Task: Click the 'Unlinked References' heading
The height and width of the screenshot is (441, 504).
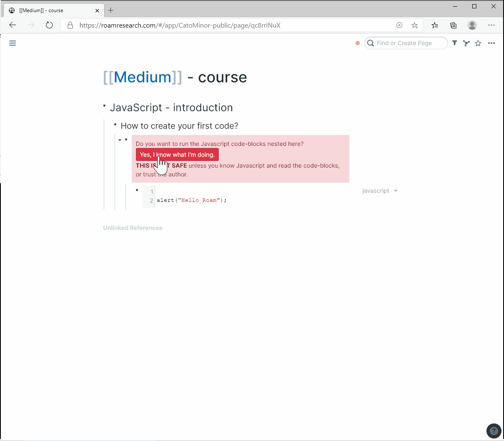Action: coord(133,228)
